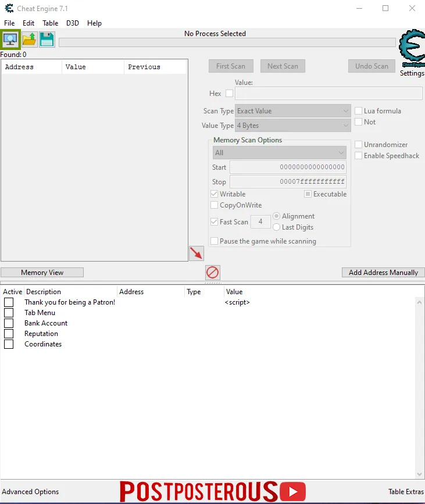The height and width of the screenshot is (504, 425).
Task: Click the Undo Scan button
Action: (x=372, y=66)
